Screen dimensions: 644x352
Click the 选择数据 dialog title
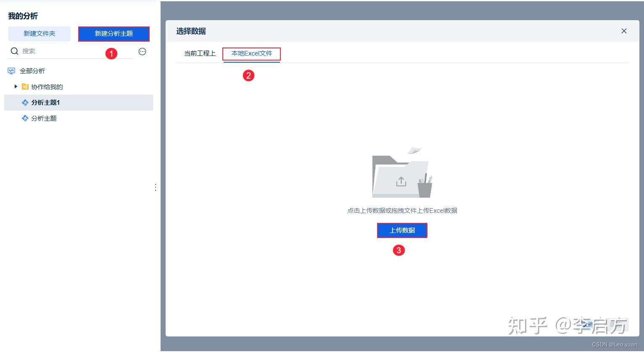tap(191, 31)
